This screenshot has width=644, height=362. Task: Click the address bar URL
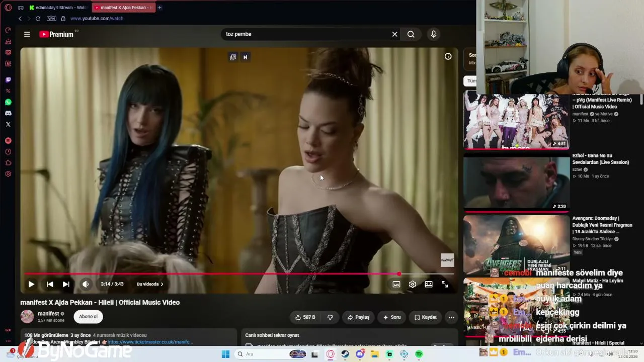click(x=97, y=19)
